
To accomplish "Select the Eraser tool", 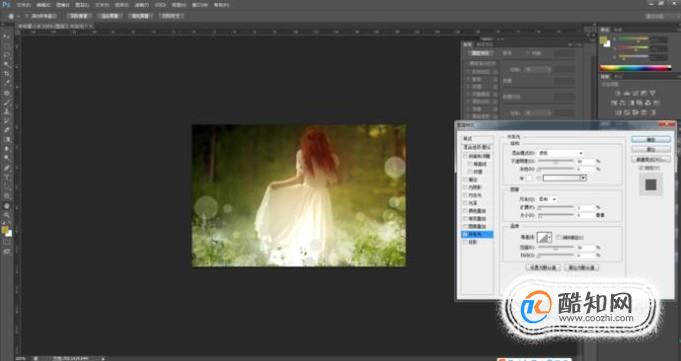I will pyautogui.click(x=7, y=130).
